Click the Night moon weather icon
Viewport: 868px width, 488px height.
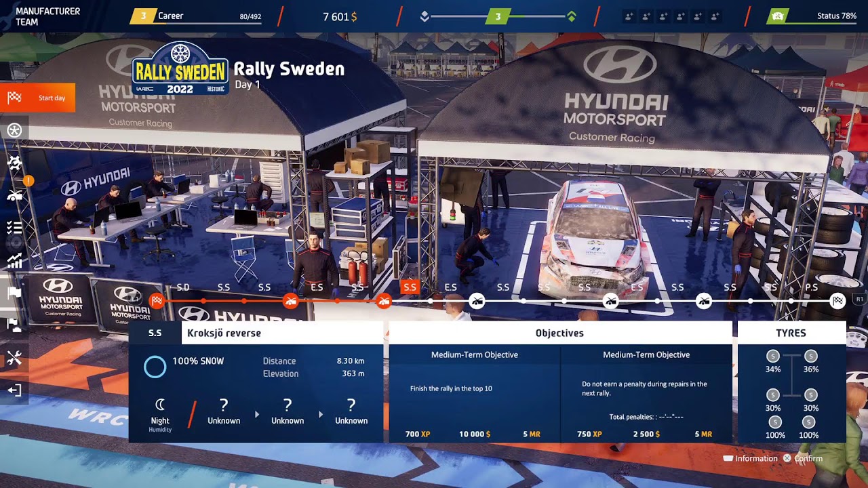(160, 405)
